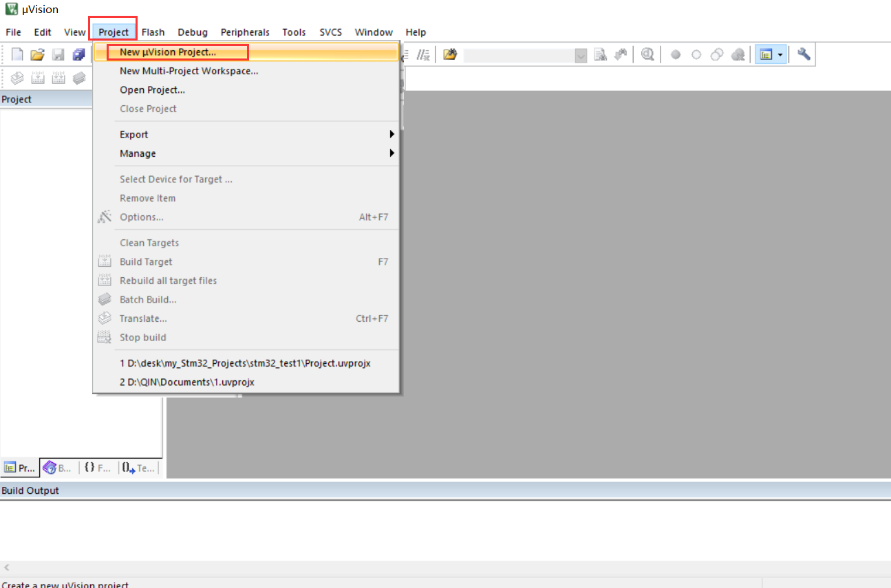Screen dimensions: 891x588
Task: Click the Translate icon in build toolbar
Action: 17,78
